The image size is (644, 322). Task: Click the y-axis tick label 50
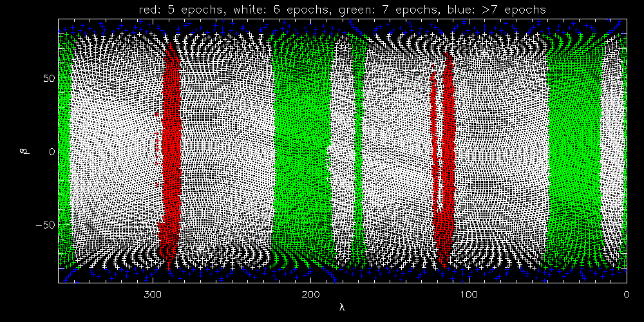50,78
